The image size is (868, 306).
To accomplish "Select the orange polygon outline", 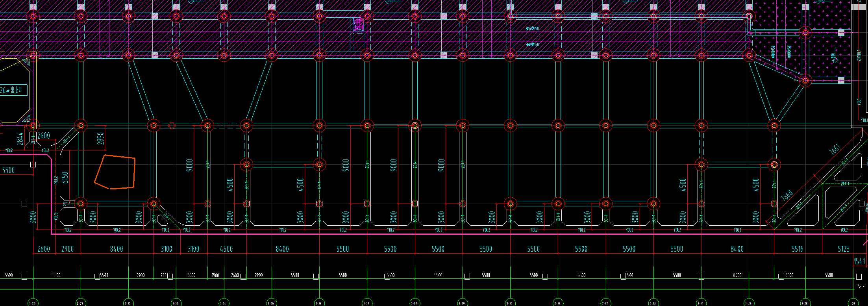I will pyautogui.click(x=115, y=172).
